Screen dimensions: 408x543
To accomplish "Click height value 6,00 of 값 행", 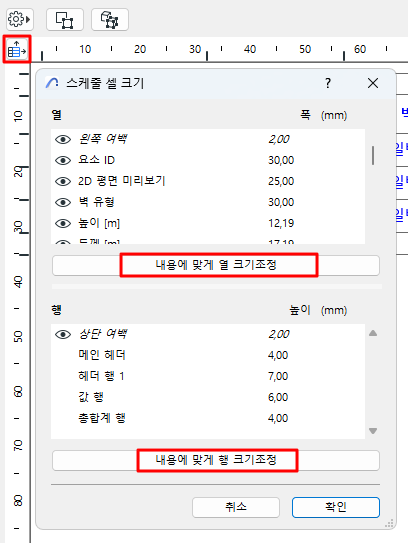I will click(x=278, y=397).
